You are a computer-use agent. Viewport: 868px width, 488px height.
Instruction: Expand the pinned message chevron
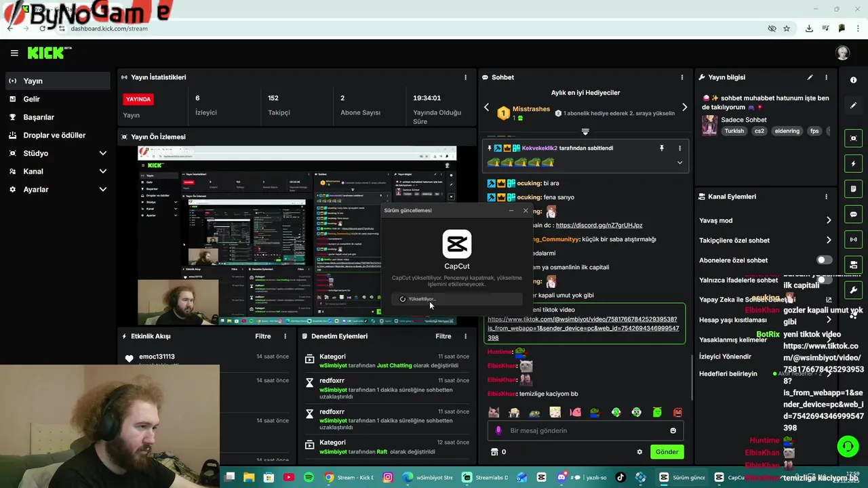tap(679, 163)
